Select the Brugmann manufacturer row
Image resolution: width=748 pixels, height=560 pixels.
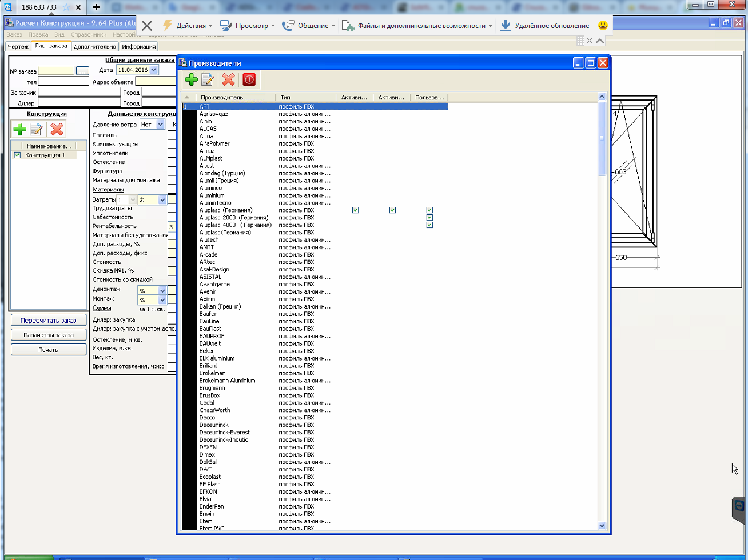[x=315, y=388]
